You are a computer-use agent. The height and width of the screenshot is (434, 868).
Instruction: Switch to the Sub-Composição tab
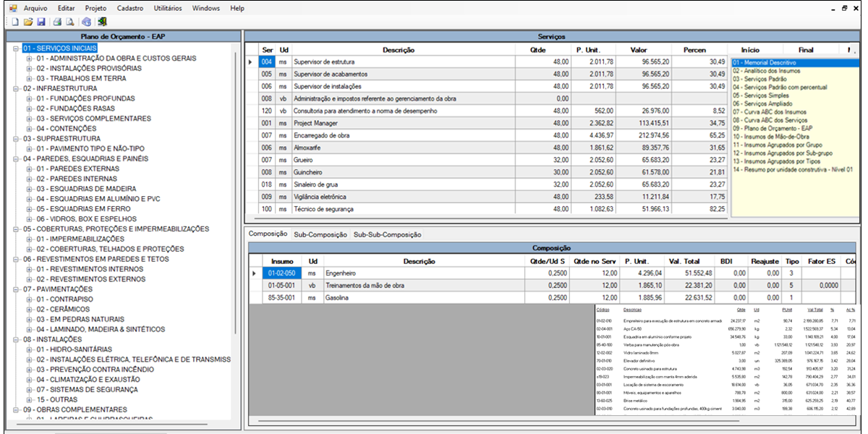coord(320,234)
